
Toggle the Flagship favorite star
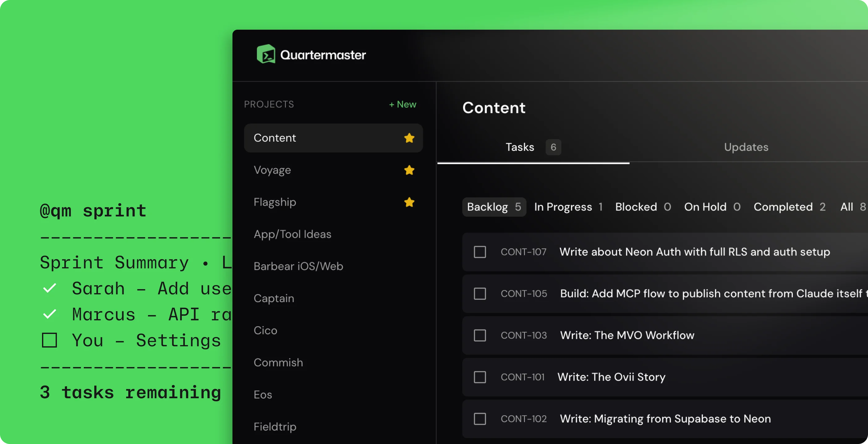[409, 202]
